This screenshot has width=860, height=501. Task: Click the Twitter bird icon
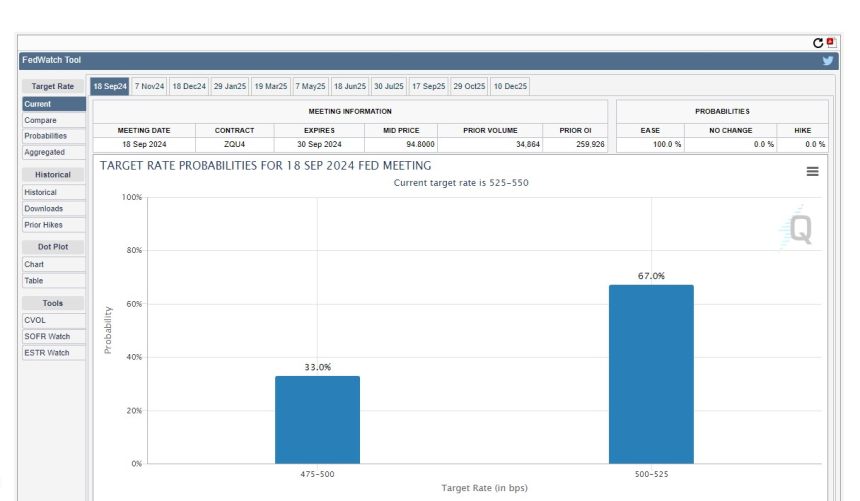828,60
